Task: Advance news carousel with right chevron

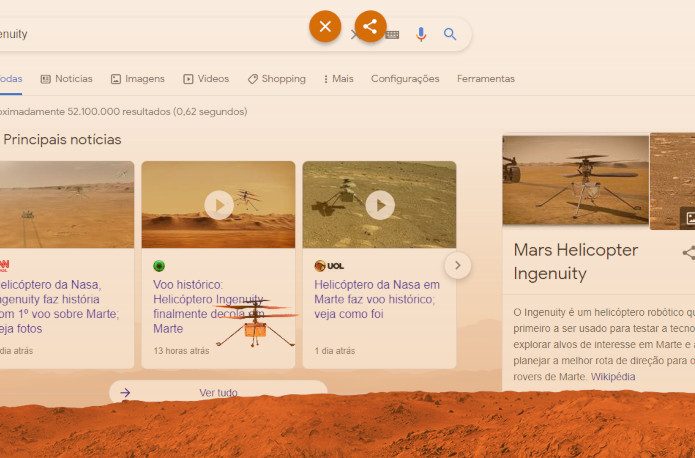Action: point(457,266)
